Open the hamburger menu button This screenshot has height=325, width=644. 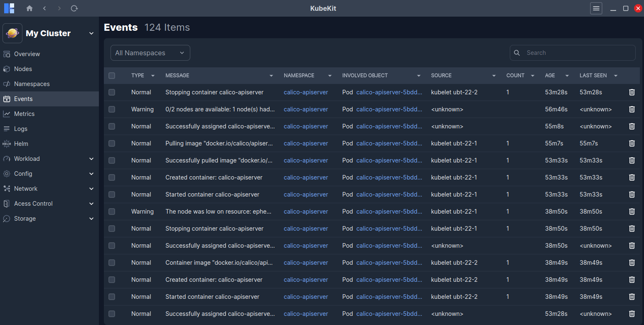tap(596, 8)
